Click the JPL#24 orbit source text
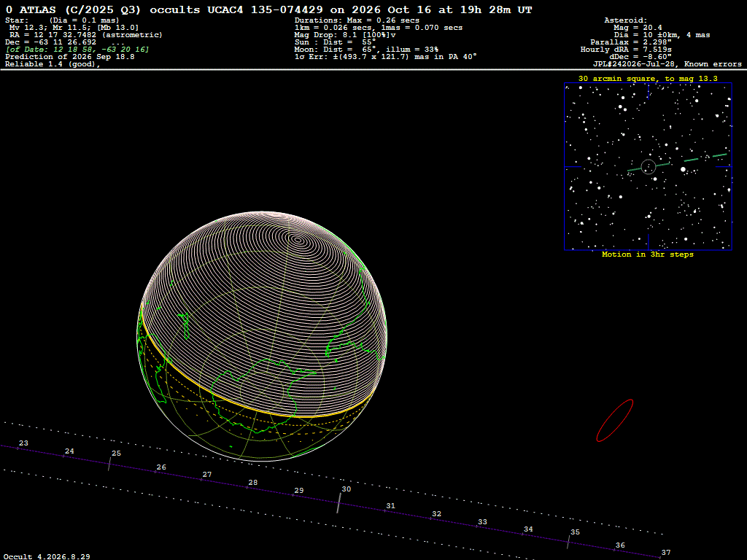This screenshot has height=560, width=747. click(x=638, y=64)
